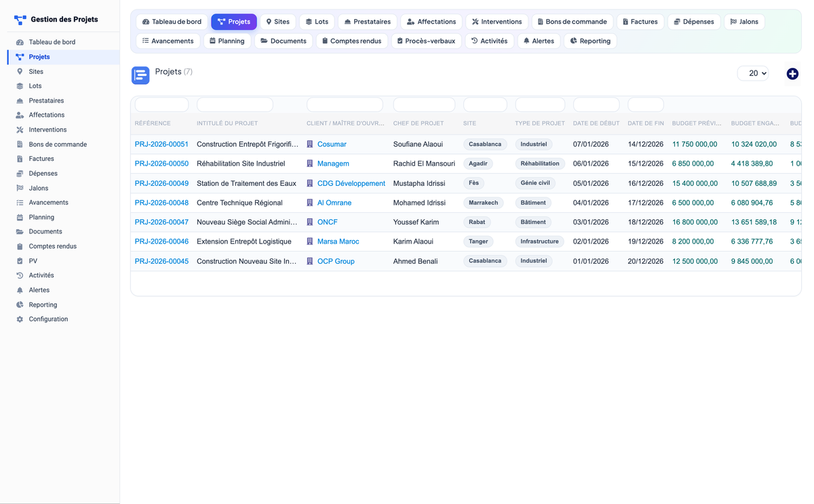Click the Comptes rendus clipboard icon in sidebar
Screen dimensions: 814x504
pos(20,246)
